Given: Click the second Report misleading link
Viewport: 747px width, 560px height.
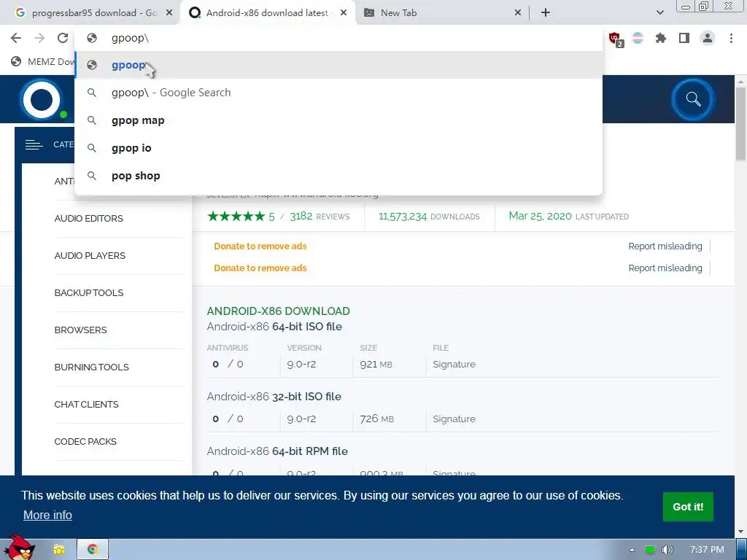Looking at the screenshot, I should 665,268.
